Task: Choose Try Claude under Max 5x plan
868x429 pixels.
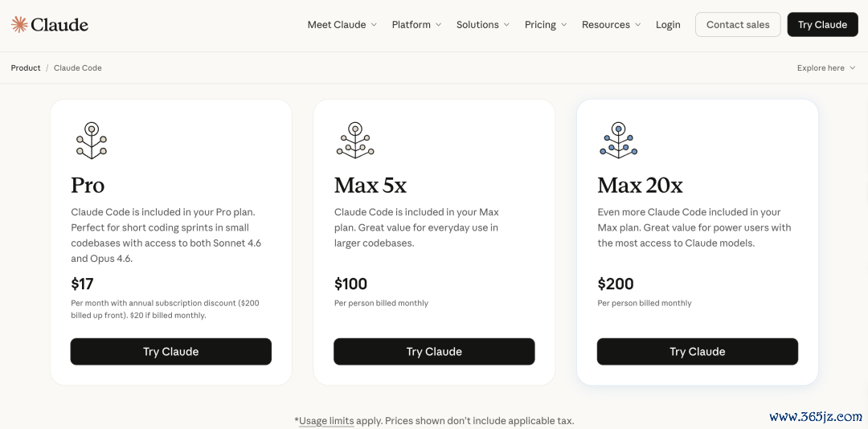Action: coord(434,352)
